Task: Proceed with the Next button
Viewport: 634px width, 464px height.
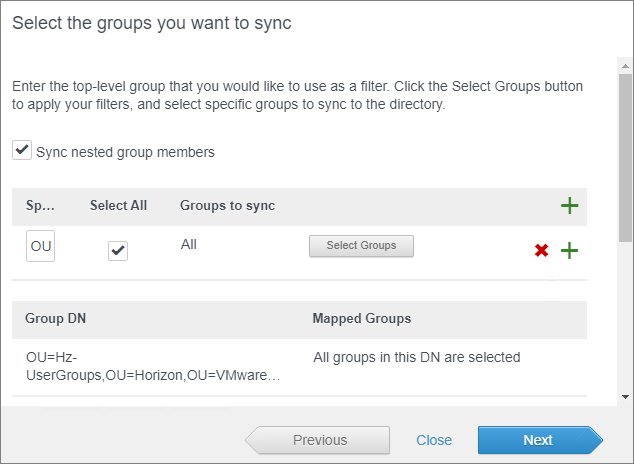Action: point(538,440)
